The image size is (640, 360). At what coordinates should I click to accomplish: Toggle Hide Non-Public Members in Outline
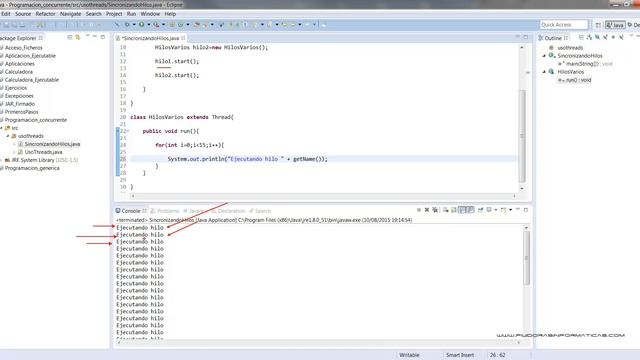pos(613,37)
